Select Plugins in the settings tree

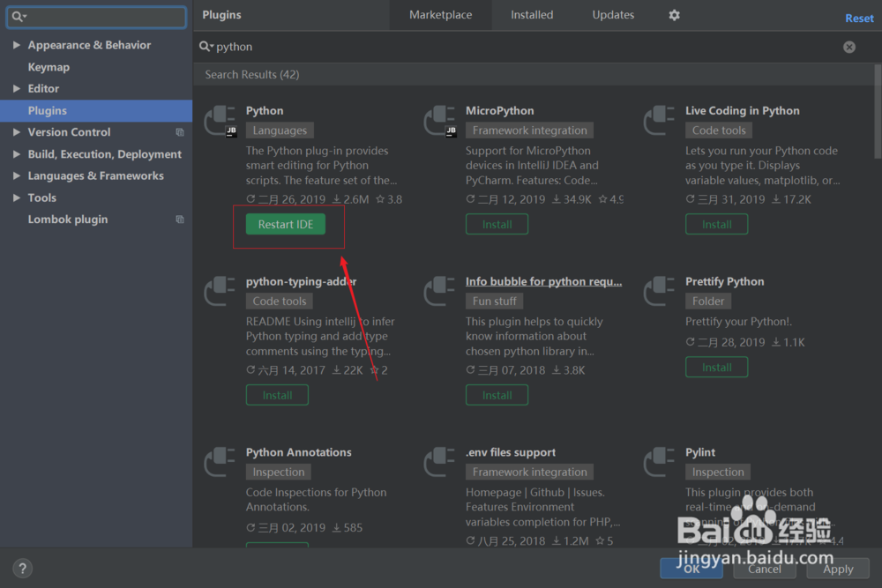point(96,111)
